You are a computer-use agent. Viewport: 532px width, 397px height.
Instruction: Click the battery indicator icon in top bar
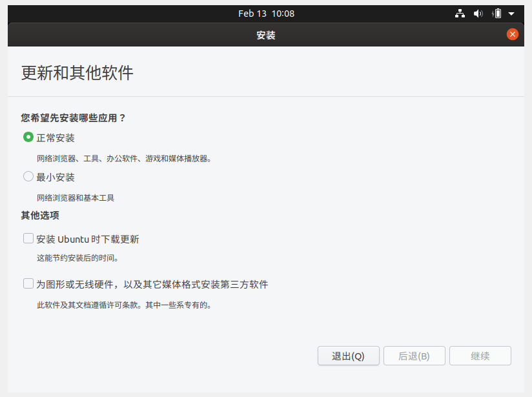(496, 14)
